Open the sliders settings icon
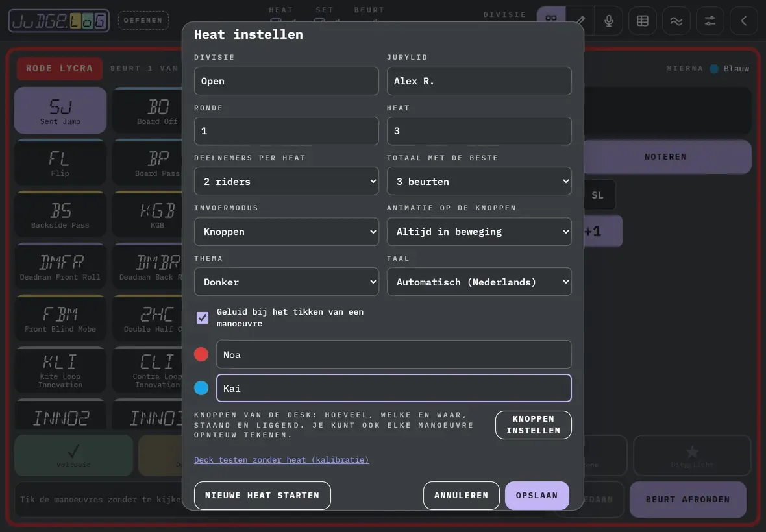This screenshot has height=532, width=766. coord(710,21)
